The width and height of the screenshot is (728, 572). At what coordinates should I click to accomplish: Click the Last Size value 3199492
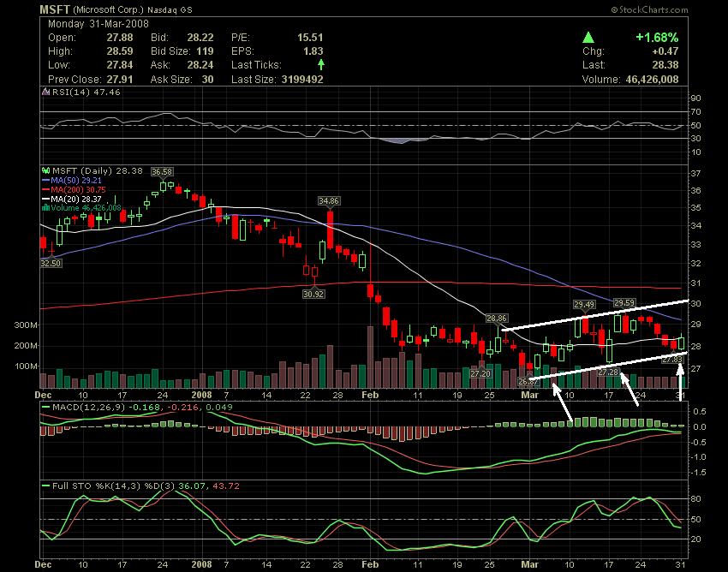point(302,80)
